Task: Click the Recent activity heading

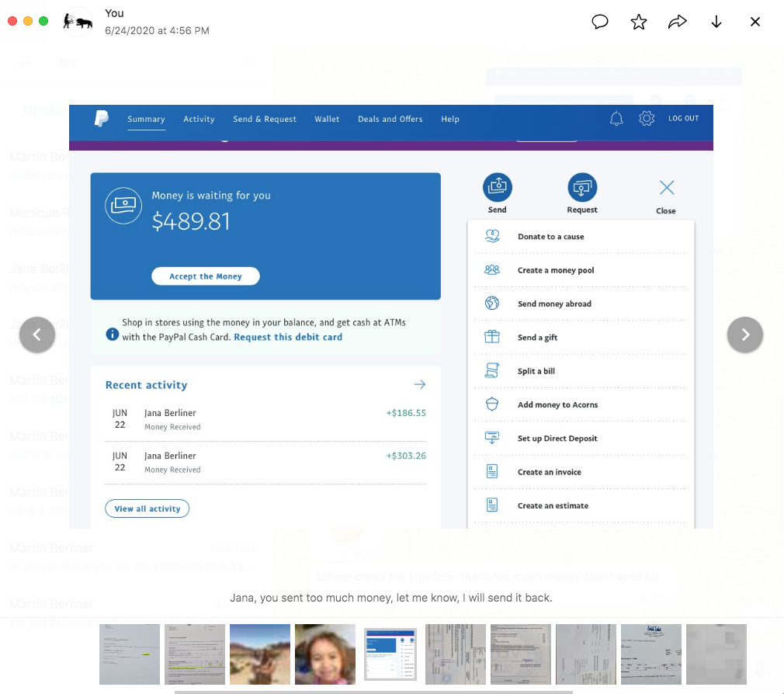Action: pos(146,385)
